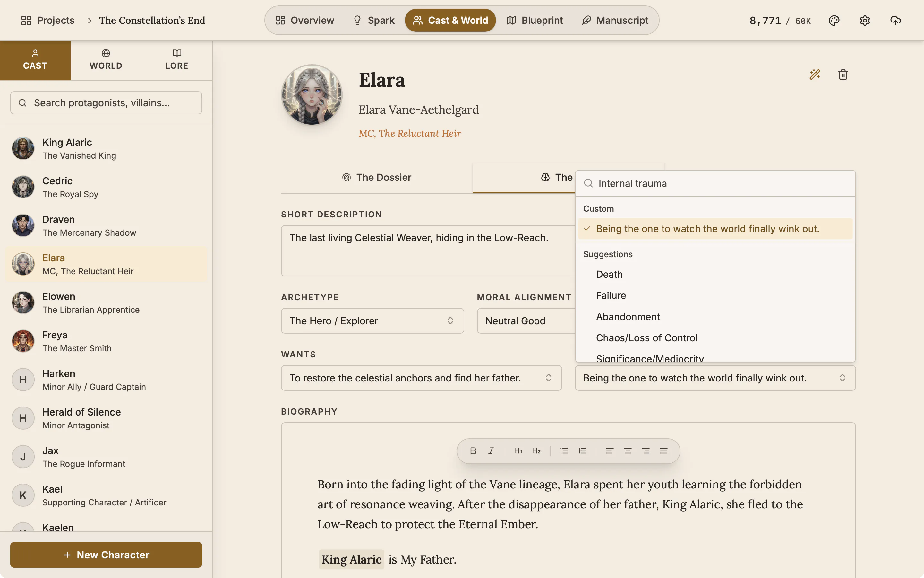Choose Death from suggestions
Screen dimensions: 924x578
coord(715,275)
